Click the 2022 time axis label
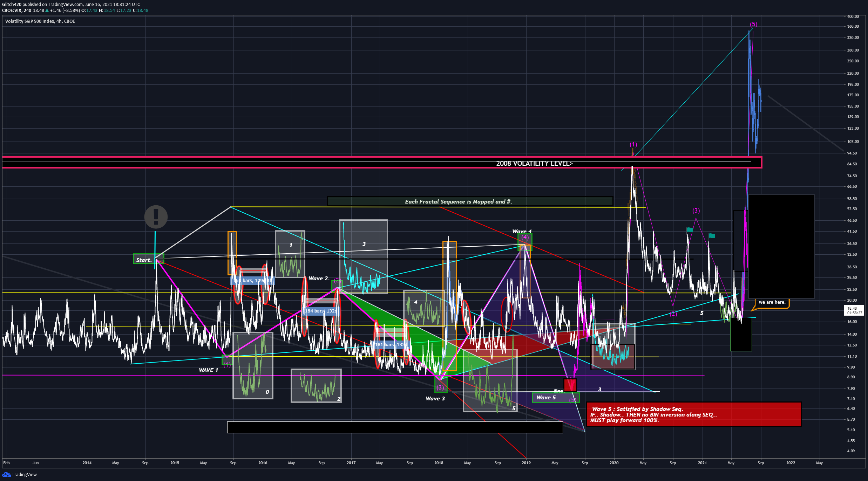The image size is (868, 481). pyautogui.click(x=791, y=463)
